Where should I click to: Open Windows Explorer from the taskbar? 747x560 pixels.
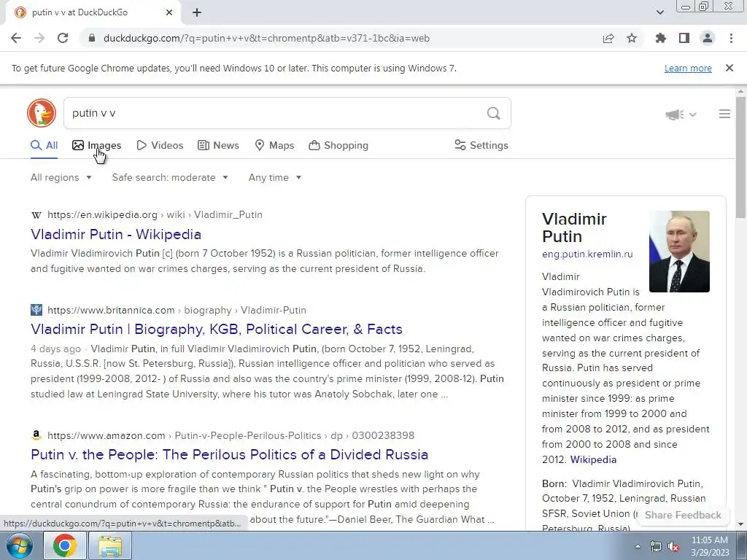(110, 545)
